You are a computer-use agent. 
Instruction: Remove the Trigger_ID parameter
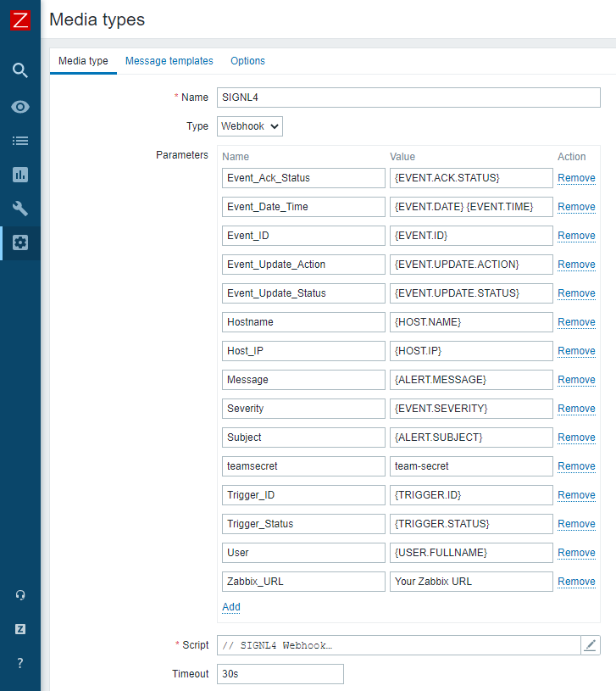click(x=576, y=495)
